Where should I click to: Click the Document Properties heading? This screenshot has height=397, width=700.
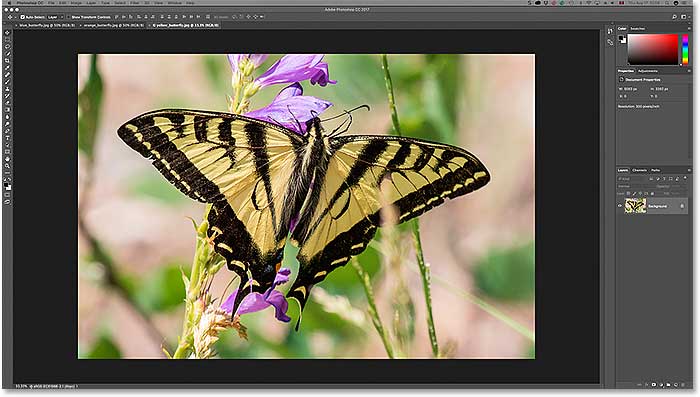coord(642,79)
